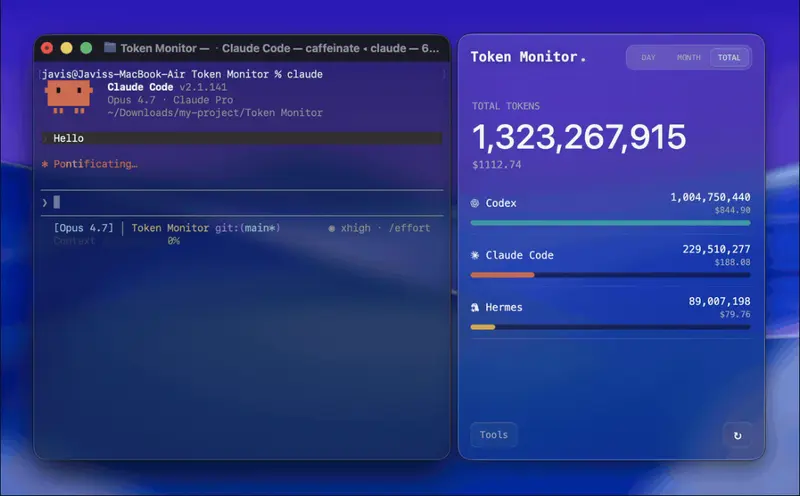Click the terminal window title text
This screenshot has width=800, height=496.
280,48
